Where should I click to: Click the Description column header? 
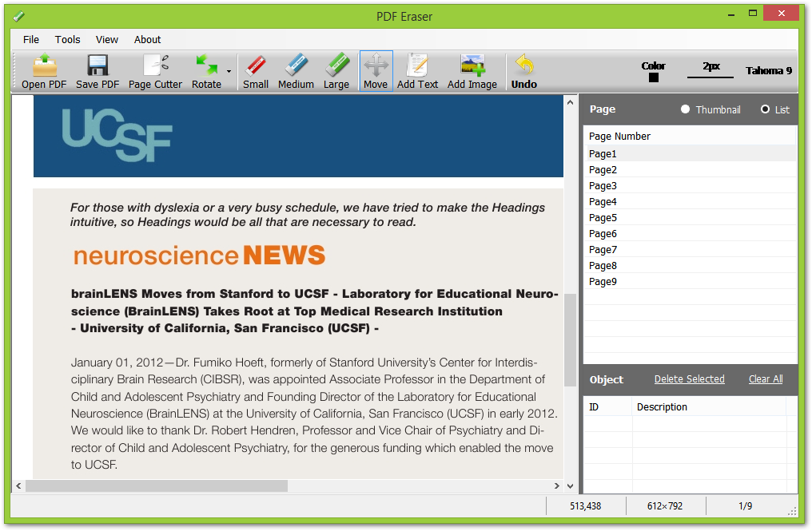[x=709, y=406]
